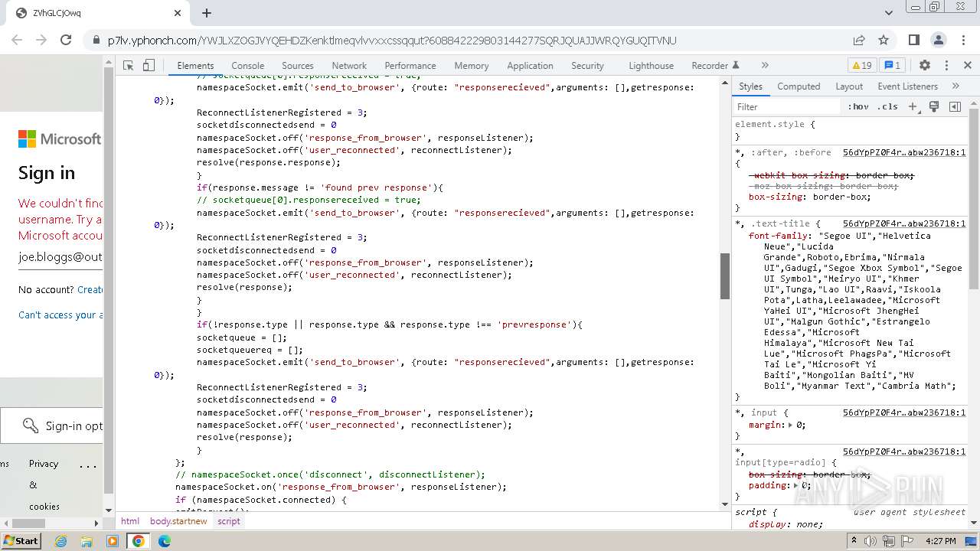Switch to the Recorder tab
The width and height of the screenshot is (980, 551).
pyautogui.click(x=715, y=66)
